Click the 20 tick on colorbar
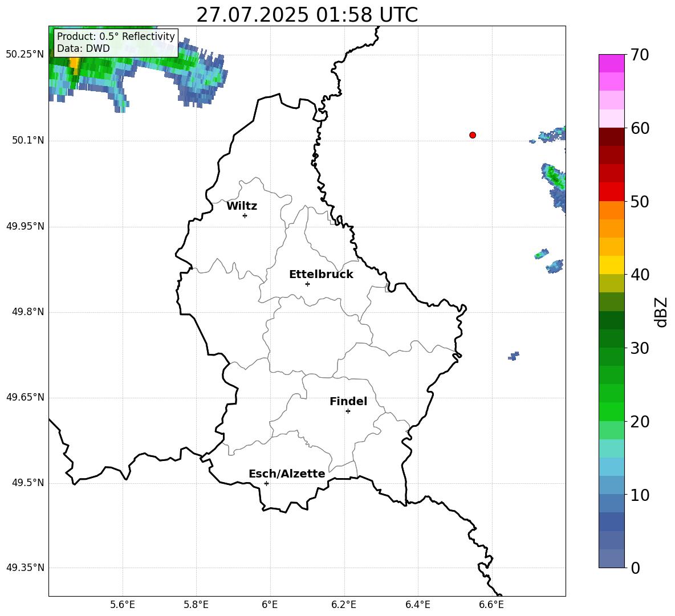675x616 pixels. coord(640,422)
